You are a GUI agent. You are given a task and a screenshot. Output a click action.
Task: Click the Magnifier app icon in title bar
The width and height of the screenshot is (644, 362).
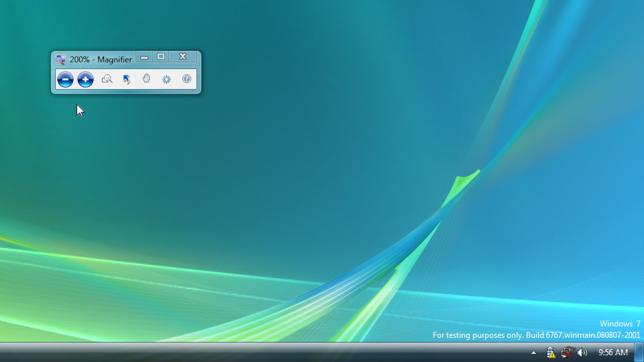tap(61, 60)
